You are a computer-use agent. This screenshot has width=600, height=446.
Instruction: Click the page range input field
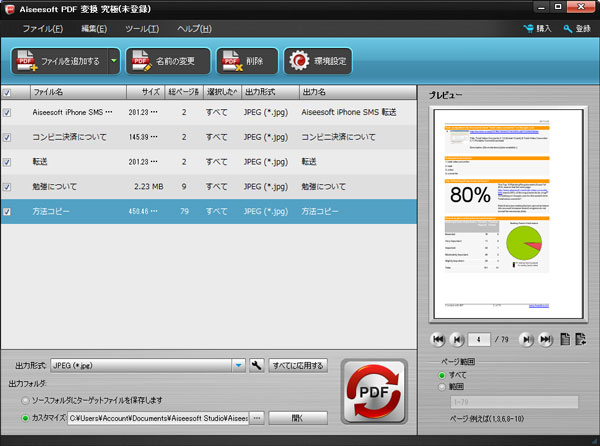(x=514, y=402)
